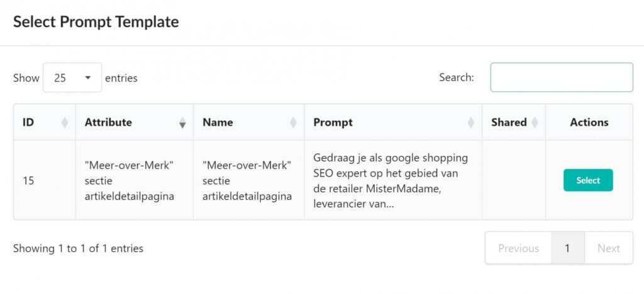Viewport: 644px width, 294px height.
Task: Click the sort arrows in ID column
Action: click(64, 123)
